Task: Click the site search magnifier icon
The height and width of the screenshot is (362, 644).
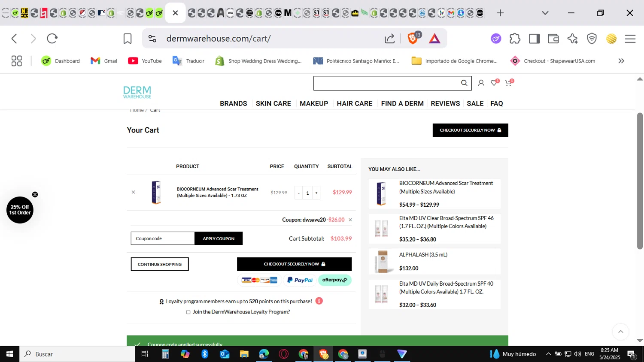Action: tap(464, 83)
